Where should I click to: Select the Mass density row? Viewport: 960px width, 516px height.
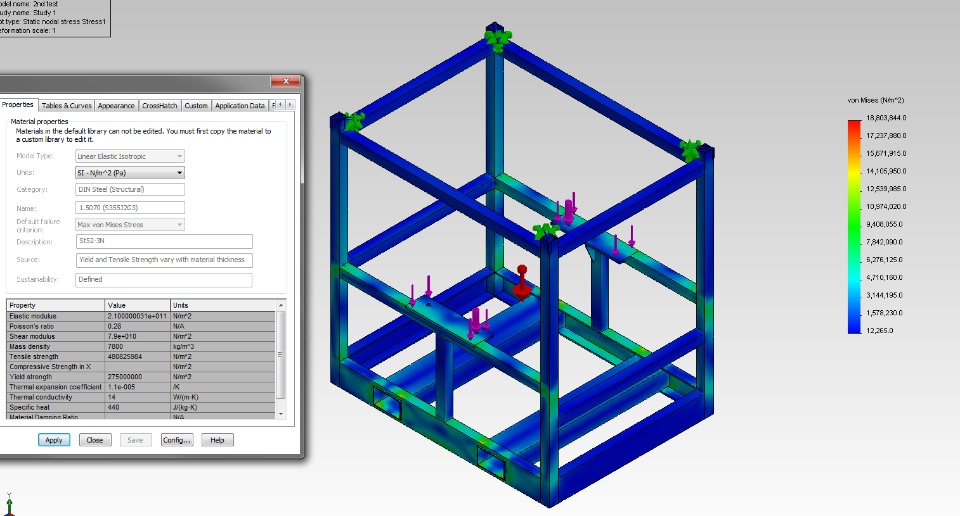point(141,346)
